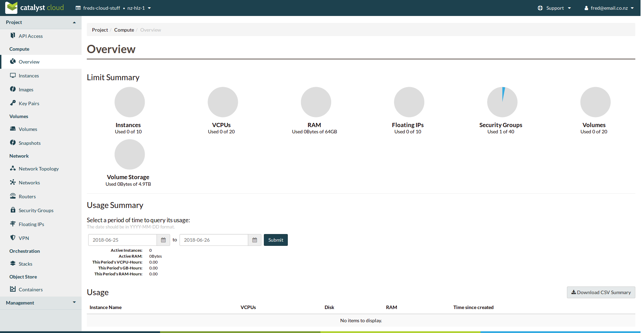Open the start date calendar picker
644x333 pixels.
click(163, 240)
